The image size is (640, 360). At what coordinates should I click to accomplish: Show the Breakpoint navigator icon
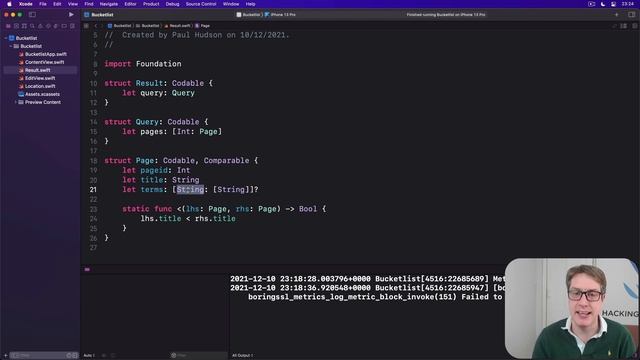point(64,26)
